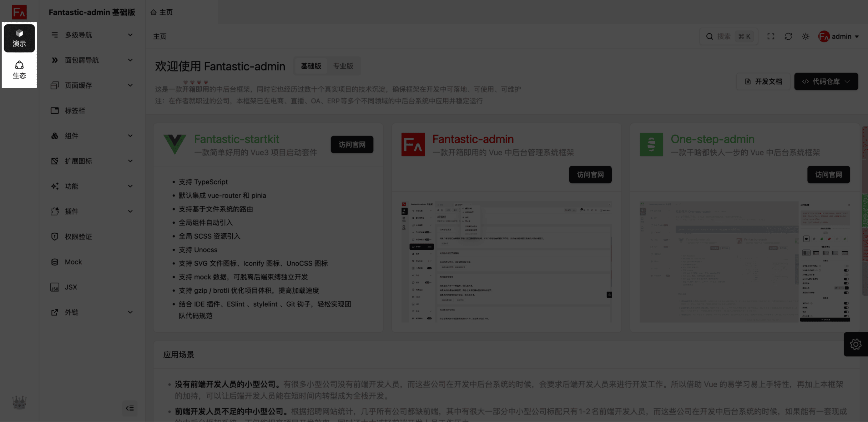Open the 代码仓库 dropdown button
Viewport: 868px width, 422px height.
[826, 81]
